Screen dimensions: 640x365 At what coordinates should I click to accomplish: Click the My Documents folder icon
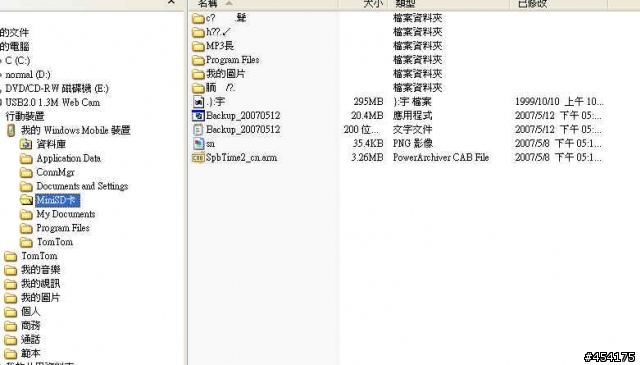(x=26, y=214)
